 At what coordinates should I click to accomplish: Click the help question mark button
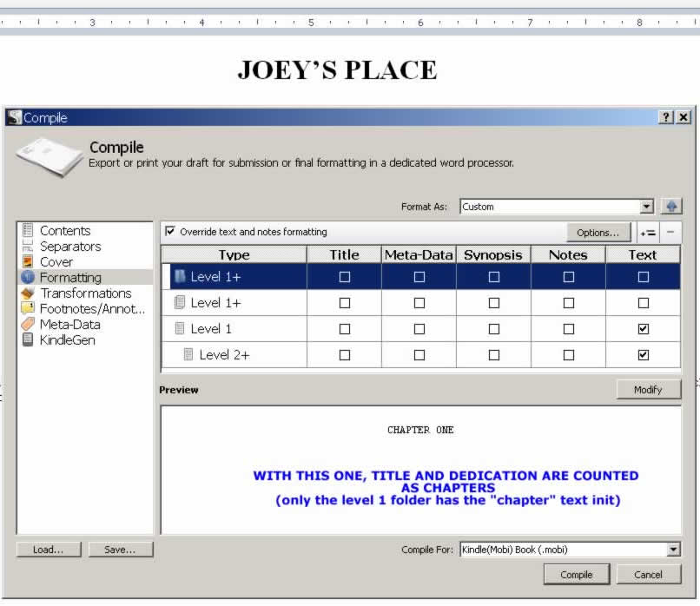(666, 117)
